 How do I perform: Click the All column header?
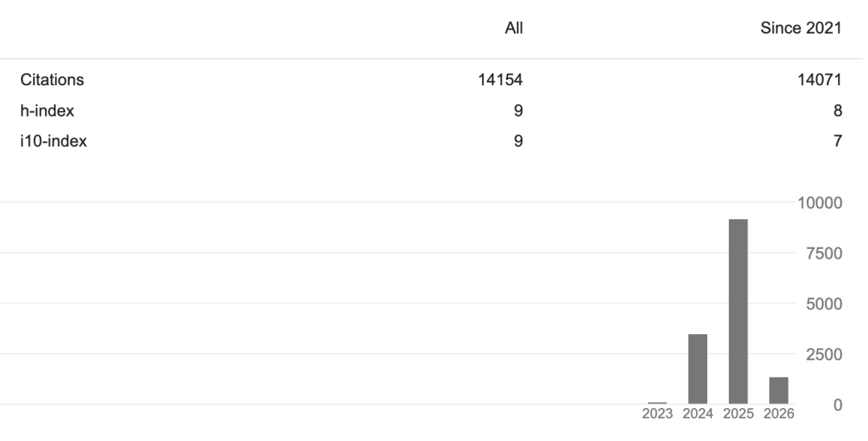tap(514, 29)
